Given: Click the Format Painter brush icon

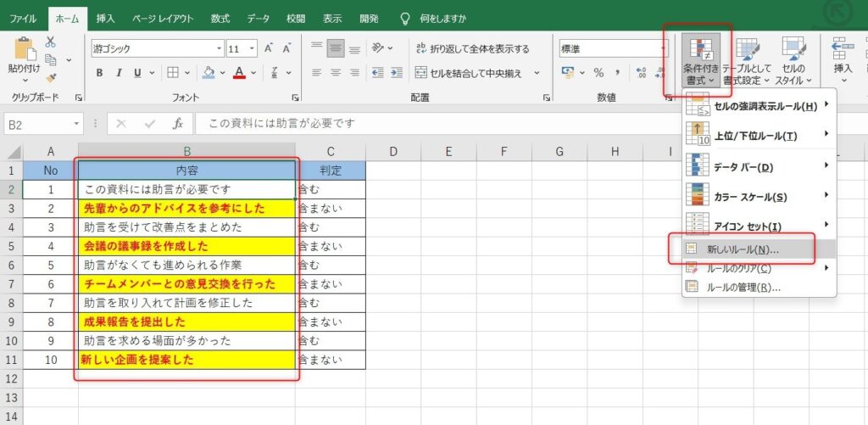Looking at the screenshot, I should click(51, 78).
